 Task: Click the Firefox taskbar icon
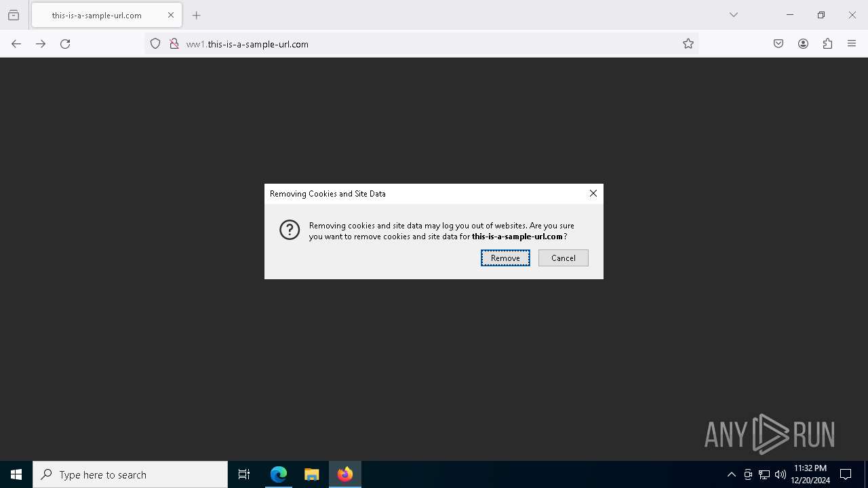(345, 474)
